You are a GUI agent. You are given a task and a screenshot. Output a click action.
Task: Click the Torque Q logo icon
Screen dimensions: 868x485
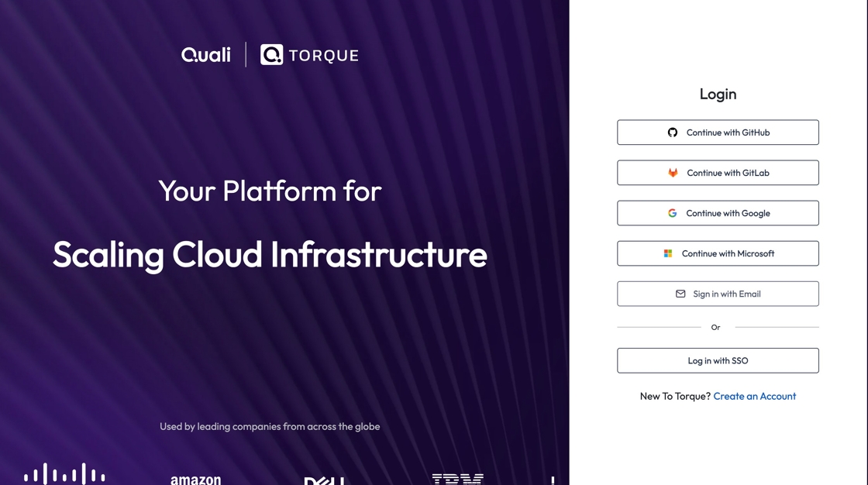(x=271, y=55)
